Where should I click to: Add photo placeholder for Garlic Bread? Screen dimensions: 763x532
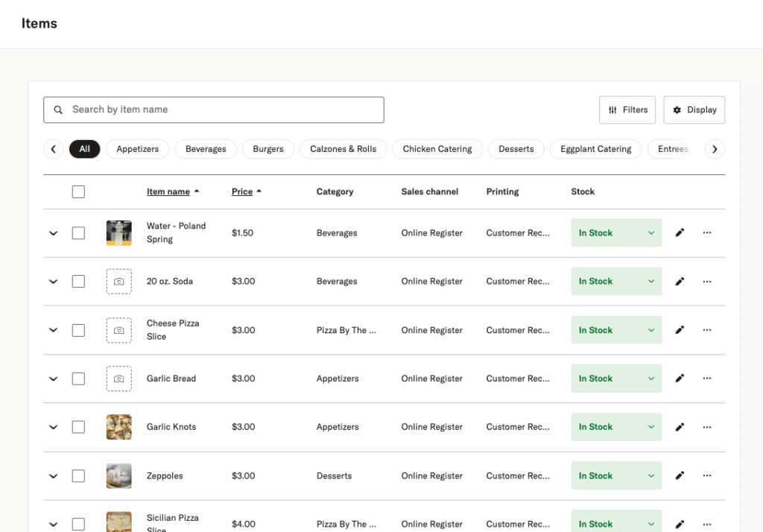118,379
